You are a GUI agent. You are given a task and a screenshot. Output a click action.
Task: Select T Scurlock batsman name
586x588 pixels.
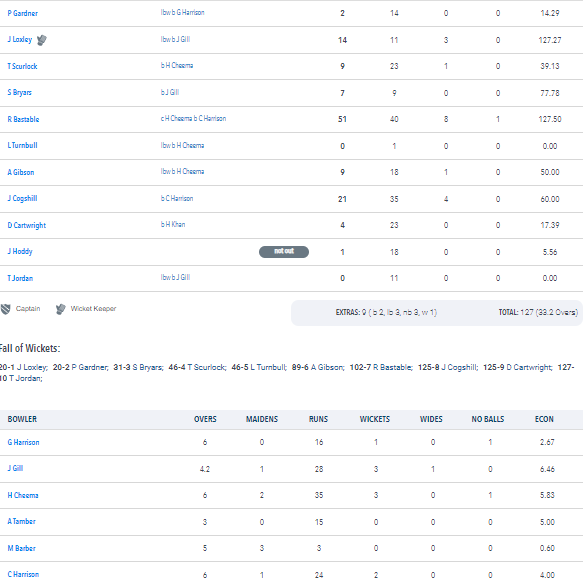[22, 66]
